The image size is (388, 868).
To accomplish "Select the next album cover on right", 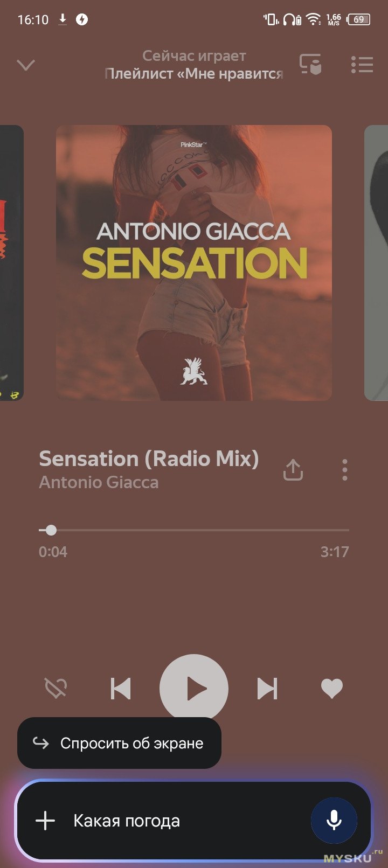I will [x=376, y=263].
